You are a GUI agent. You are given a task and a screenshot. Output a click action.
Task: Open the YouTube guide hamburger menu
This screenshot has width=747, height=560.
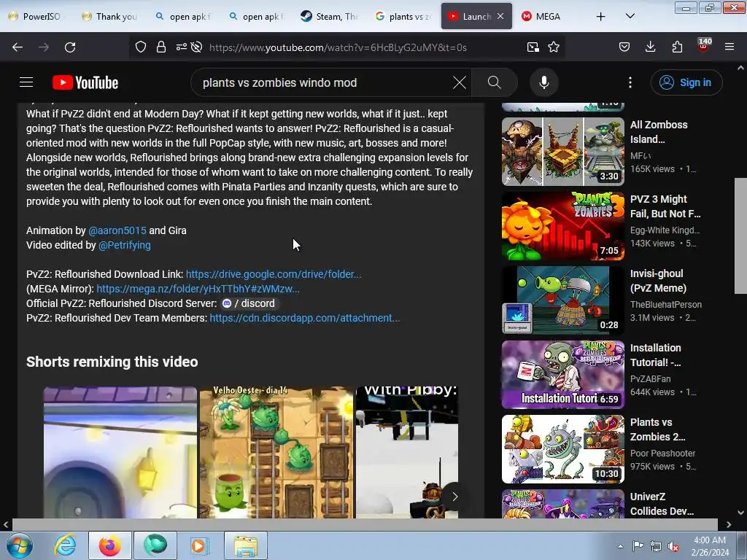(26, 82)
